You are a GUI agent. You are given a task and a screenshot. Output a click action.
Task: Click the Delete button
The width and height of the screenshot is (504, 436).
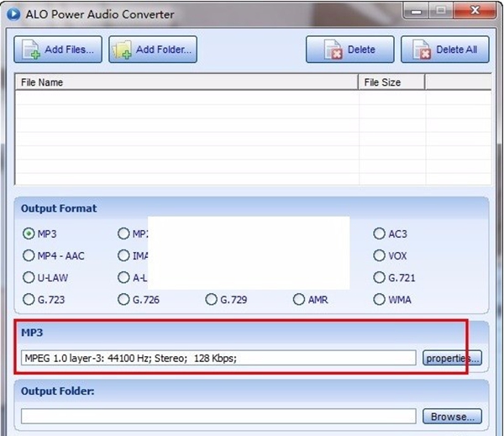pyautogui.click(x=350, y=50)
